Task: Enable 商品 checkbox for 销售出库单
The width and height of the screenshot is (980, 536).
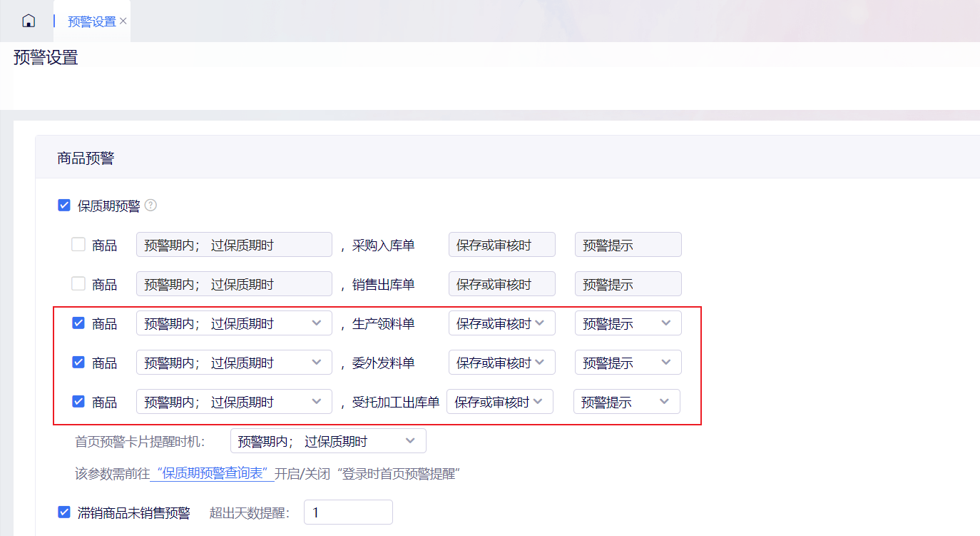Action: point(78,284)
